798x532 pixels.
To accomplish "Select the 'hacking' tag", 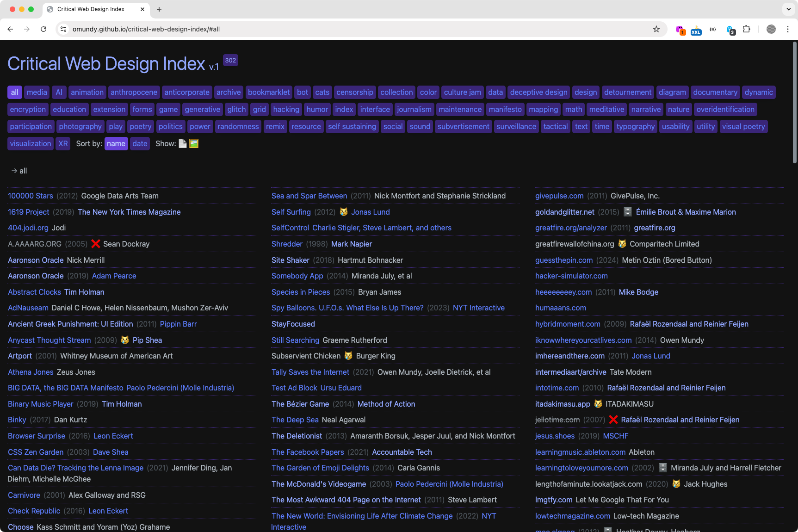I will coord(286,110).
